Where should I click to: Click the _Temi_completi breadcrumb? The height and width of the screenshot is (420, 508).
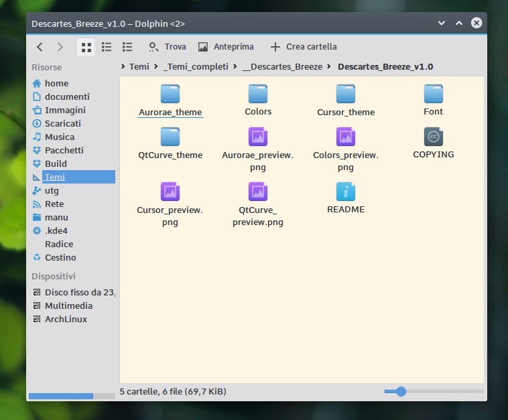(196, 67)
